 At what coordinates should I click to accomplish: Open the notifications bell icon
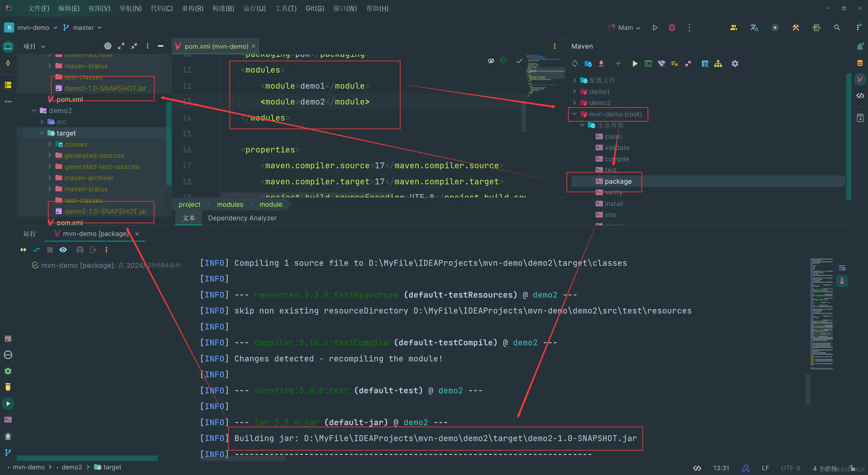[x=860, y=47]
